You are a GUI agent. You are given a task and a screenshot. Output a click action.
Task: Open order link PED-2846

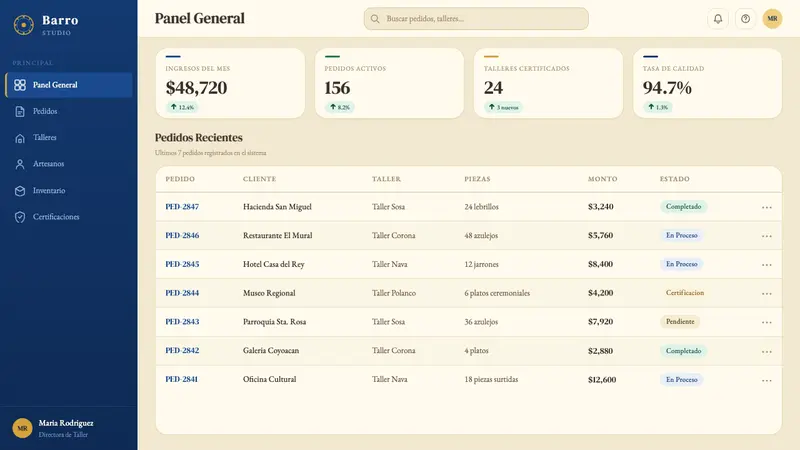point(182,235)
